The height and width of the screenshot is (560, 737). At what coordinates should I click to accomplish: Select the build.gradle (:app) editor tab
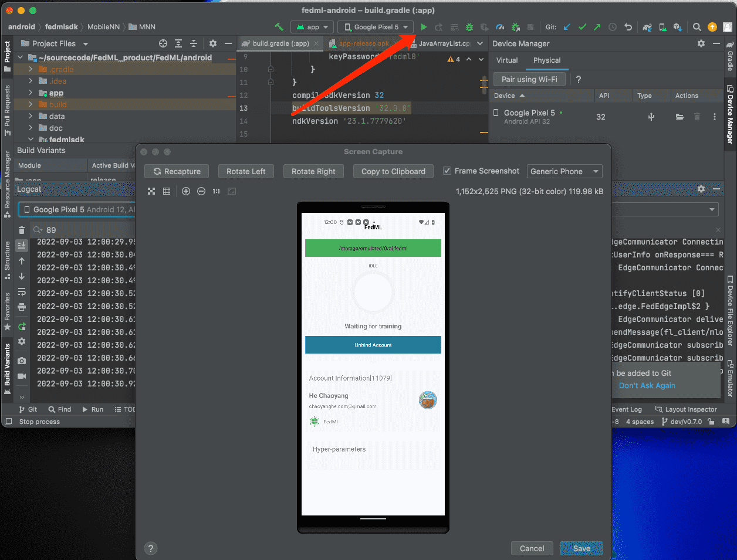[280, 43]
